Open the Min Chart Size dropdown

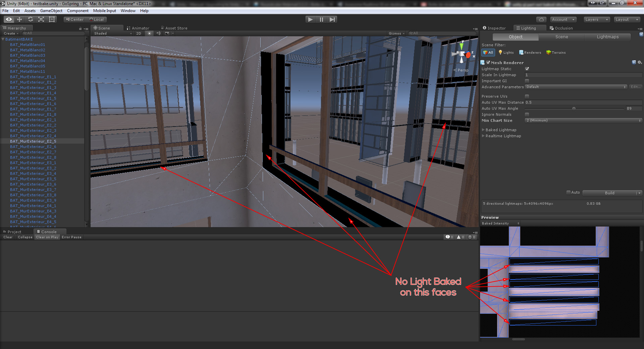[x=583, y=120]
